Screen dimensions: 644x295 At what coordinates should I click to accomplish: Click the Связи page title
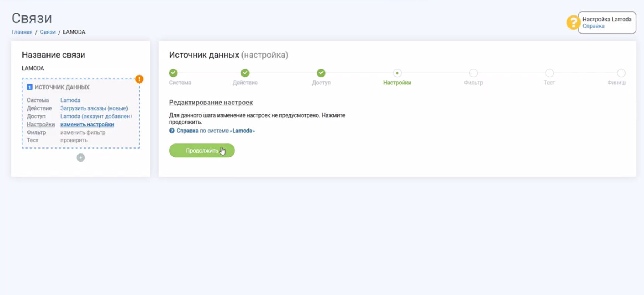coord(32,18)
